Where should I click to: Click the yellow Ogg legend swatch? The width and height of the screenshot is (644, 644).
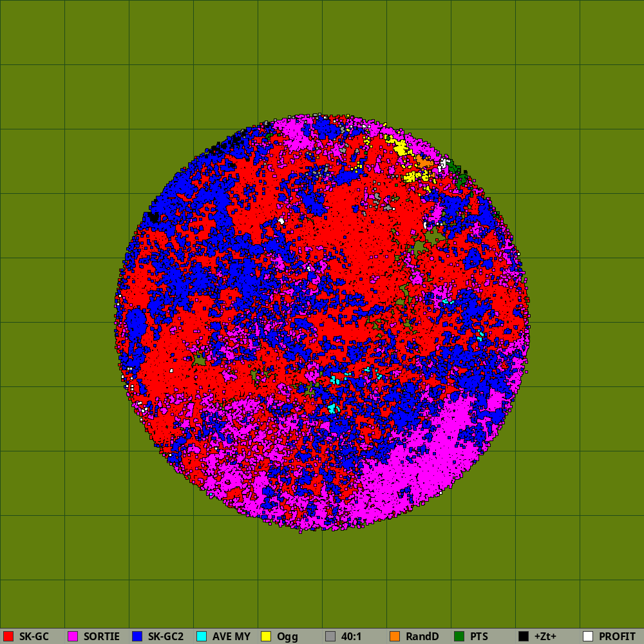click(x=266, y=636)
